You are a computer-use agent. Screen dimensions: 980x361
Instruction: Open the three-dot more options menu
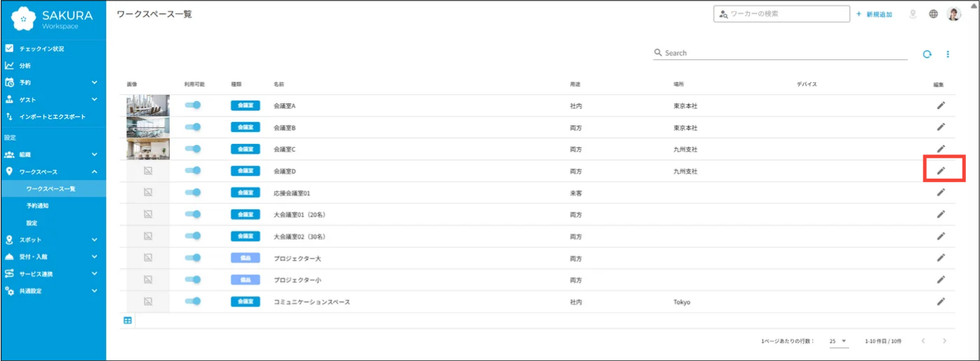(x=948, y=54)
